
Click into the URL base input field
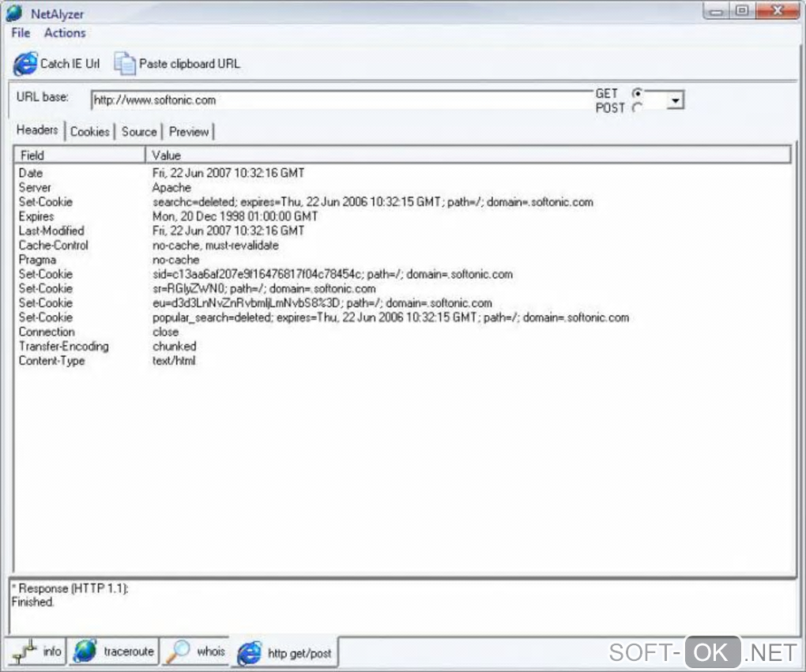click(x=342, y=100)
